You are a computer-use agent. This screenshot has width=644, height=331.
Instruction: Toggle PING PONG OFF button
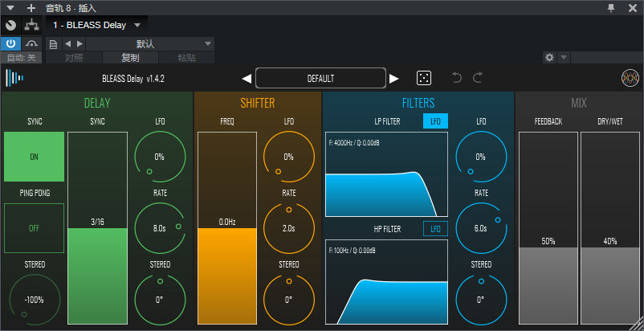(34, 228)
